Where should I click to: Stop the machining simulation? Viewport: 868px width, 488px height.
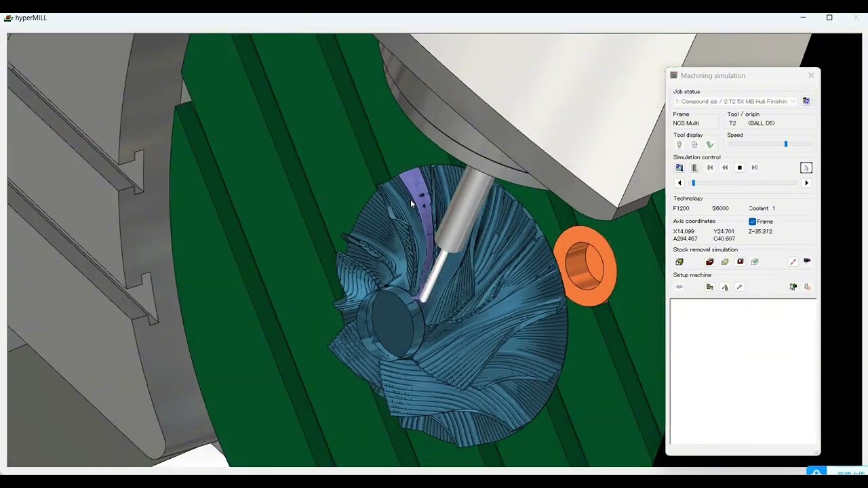point(740,167)
